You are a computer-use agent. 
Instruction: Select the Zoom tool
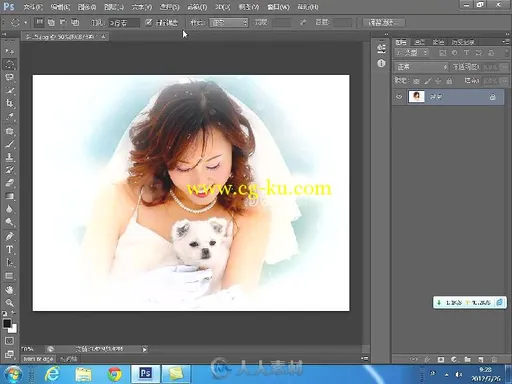click(9, 303)
